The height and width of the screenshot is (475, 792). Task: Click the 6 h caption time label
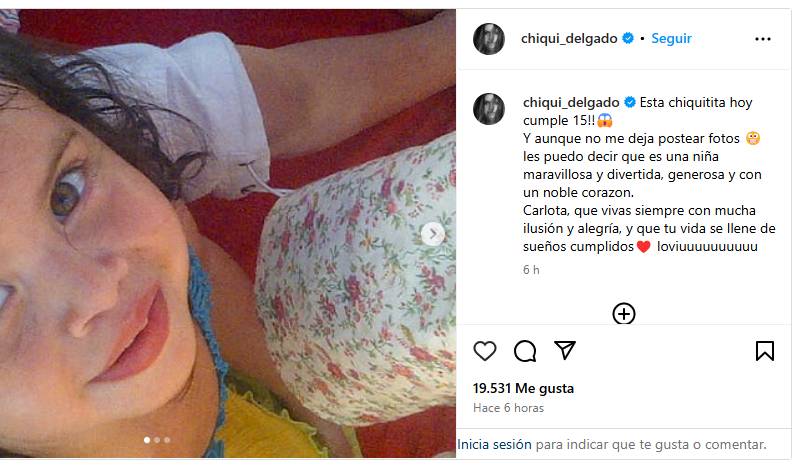click(531, 270)
